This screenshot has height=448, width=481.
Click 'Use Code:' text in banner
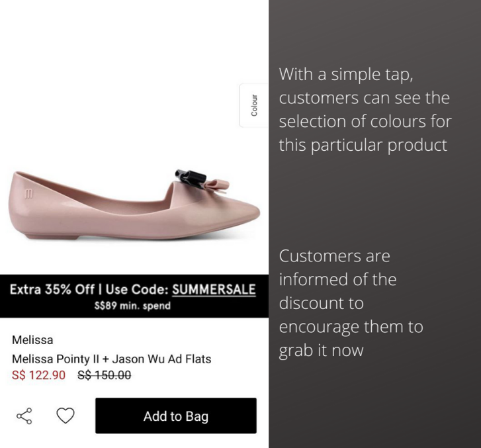point(137,289)
